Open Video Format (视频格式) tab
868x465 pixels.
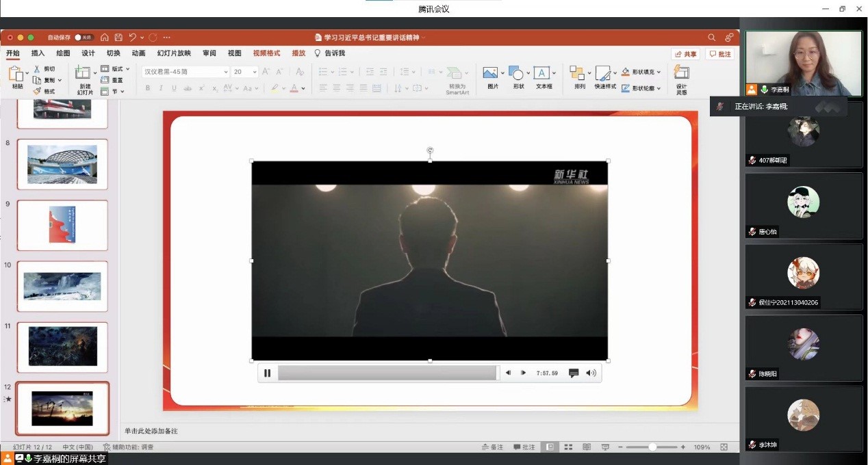(266, 53)
